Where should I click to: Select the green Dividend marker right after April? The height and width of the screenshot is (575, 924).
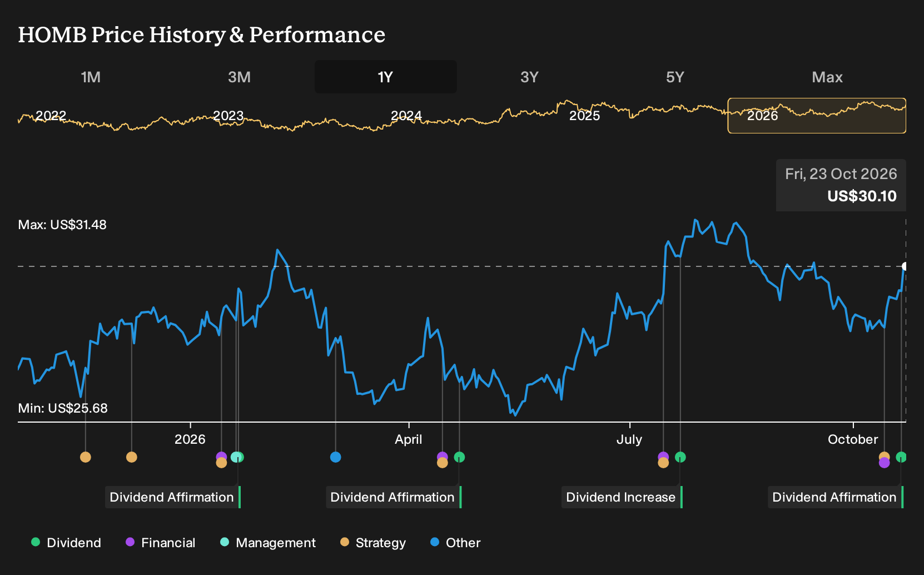[459, 457]
